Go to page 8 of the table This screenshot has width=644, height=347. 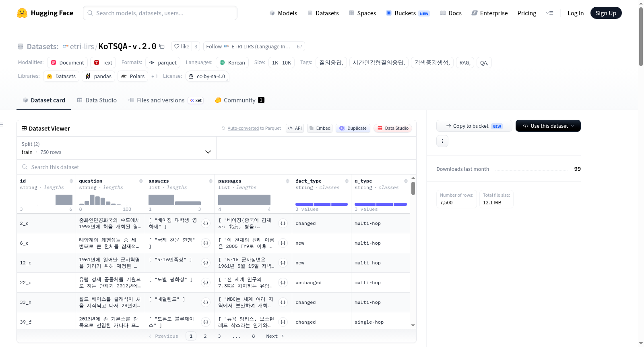(x=254, y=336)
